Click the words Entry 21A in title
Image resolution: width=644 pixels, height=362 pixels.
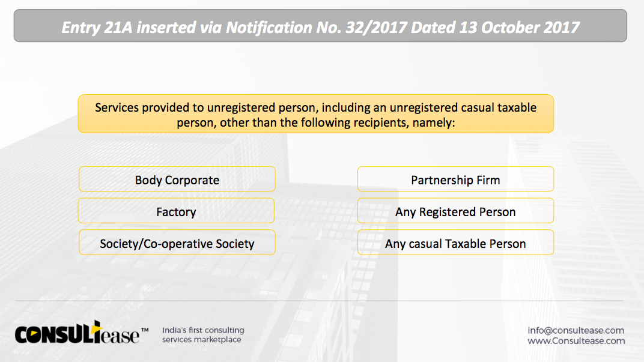[97, 28]
